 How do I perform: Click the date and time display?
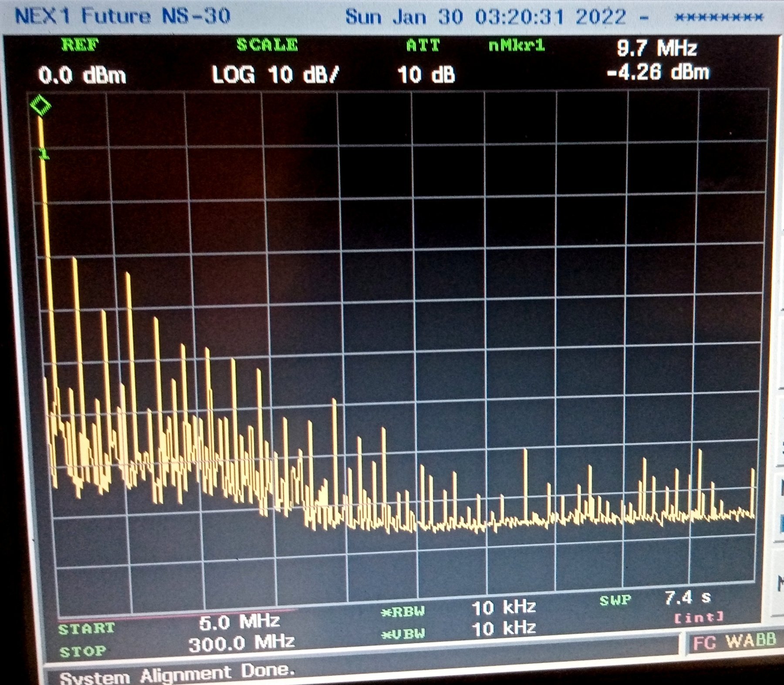486,17
